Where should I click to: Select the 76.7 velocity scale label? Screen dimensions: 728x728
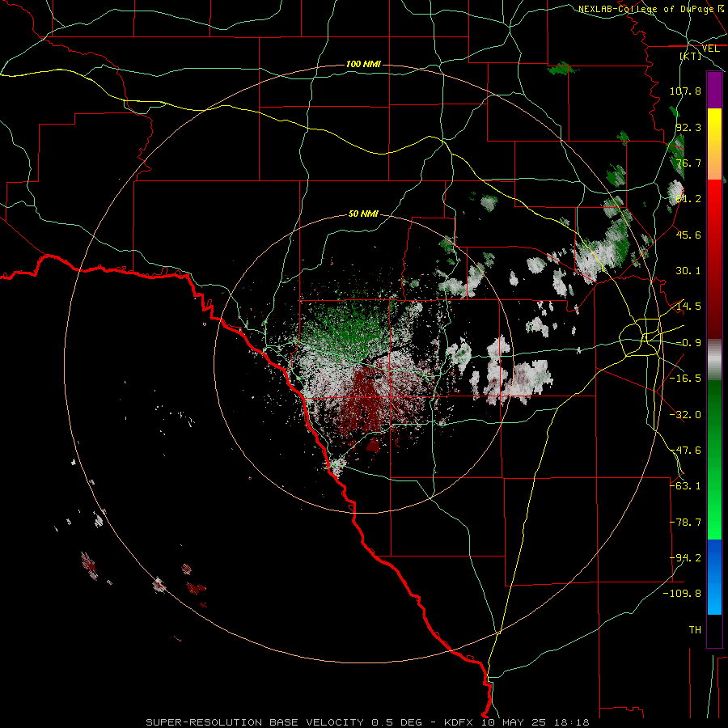(688, 163)
